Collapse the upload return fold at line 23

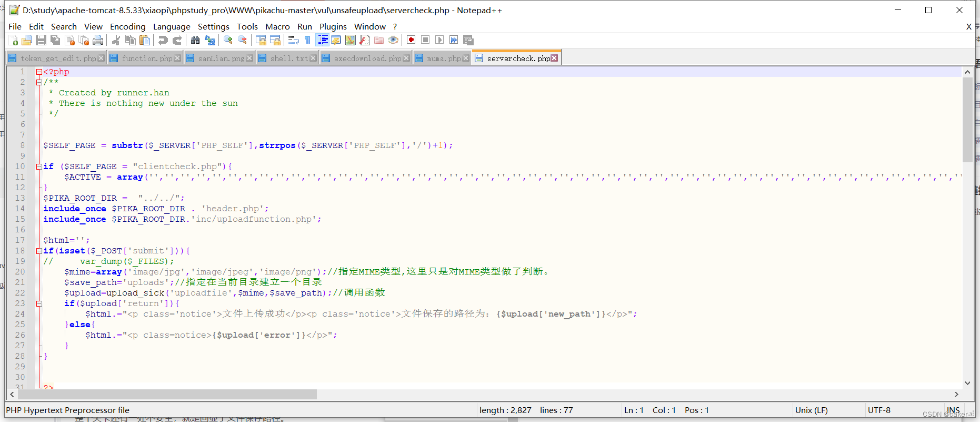click(x=39, y=303)
